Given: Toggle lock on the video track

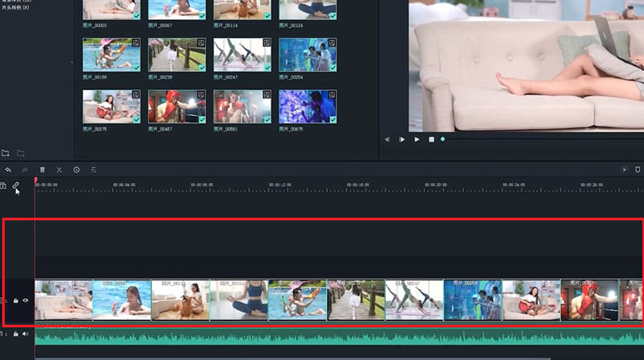Looking at the screenshot, I should [16, 300].
